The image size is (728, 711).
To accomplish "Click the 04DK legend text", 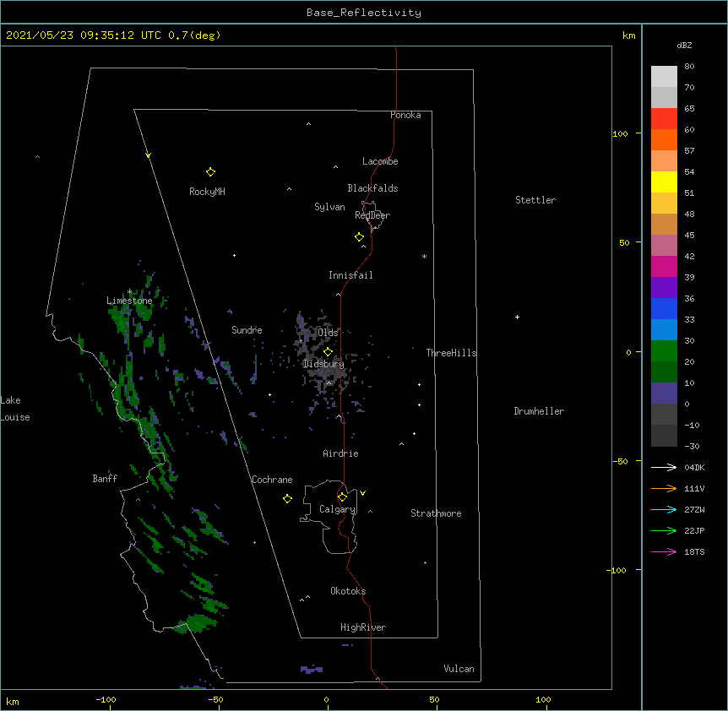I will 694,467.
